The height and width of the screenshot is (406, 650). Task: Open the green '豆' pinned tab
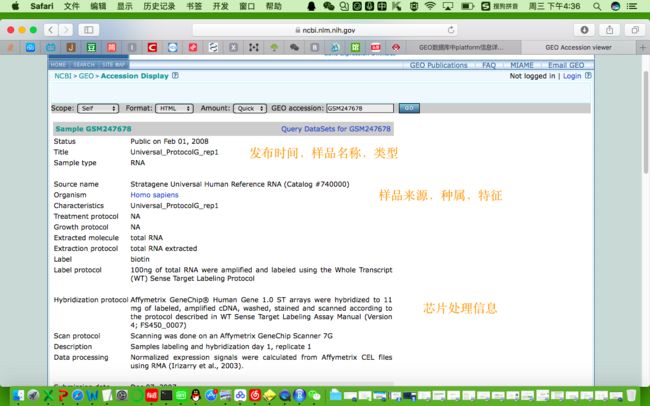point(91,47)
